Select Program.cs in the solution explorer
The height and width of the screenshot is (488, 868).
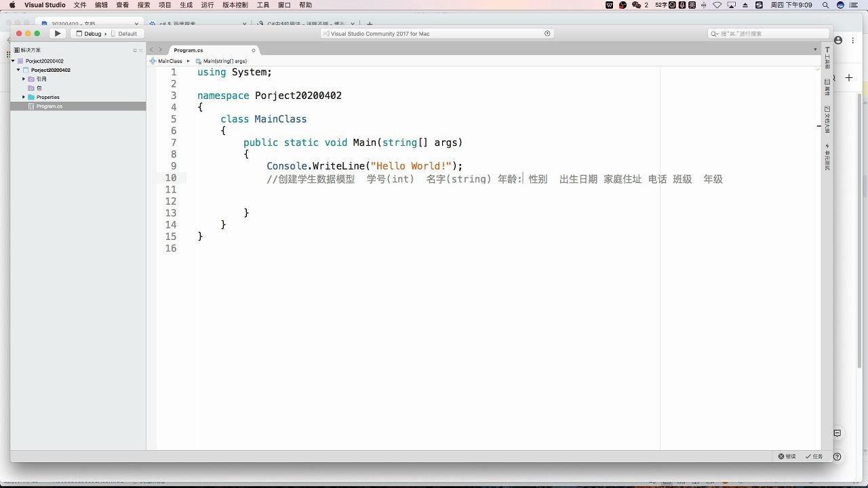[x=50, y=106]
